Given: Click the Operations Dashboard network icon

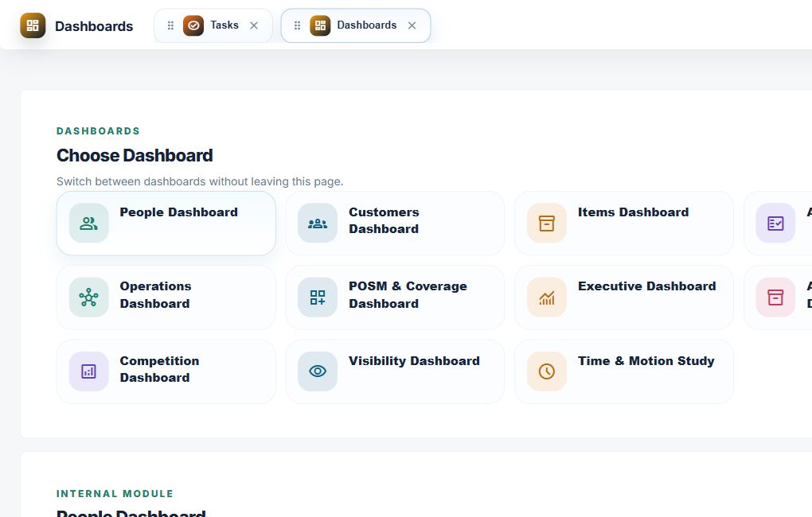Looking at the screenshot, I should click(88, 297).
